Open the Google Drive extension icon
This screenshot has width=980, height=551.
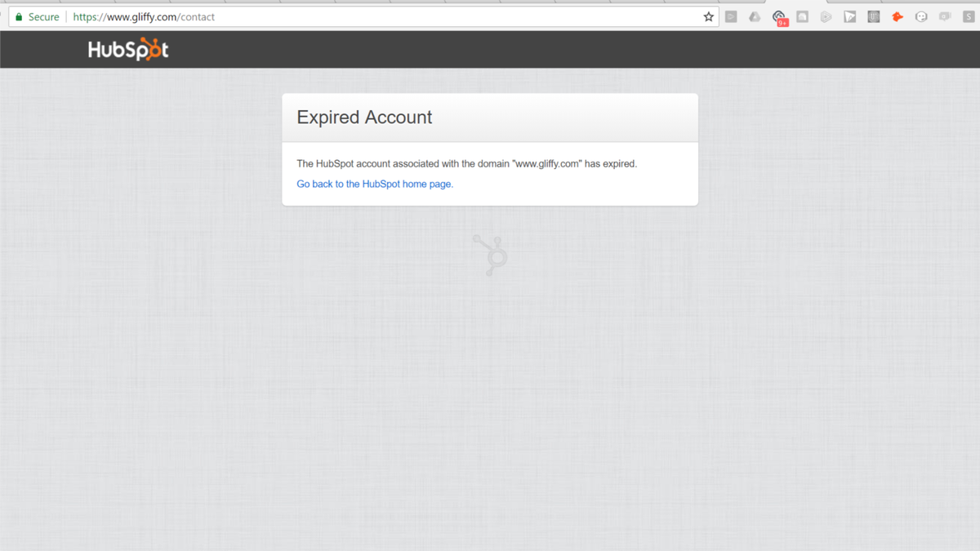(x=755, y=16)
